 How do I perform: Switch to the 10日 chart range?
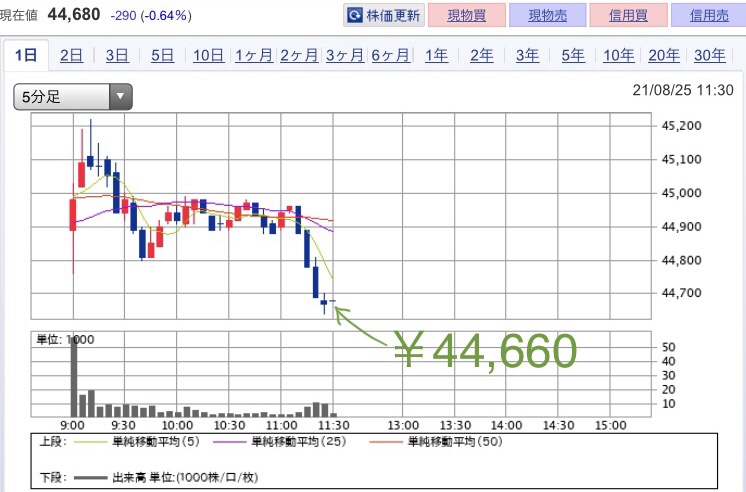click(x=208, y=56)
